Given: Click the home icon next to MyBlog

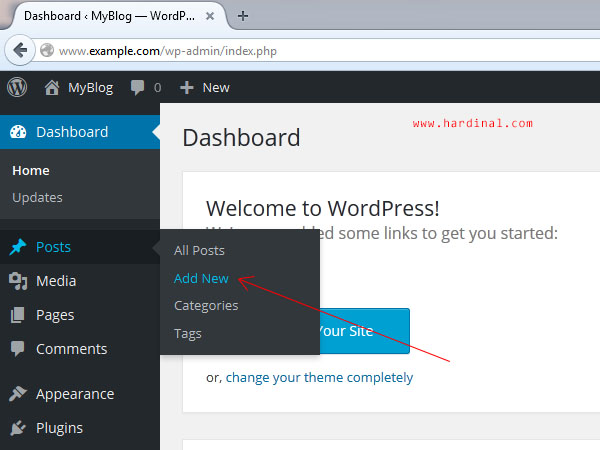Looking at the screenshot, I should 52,88.
